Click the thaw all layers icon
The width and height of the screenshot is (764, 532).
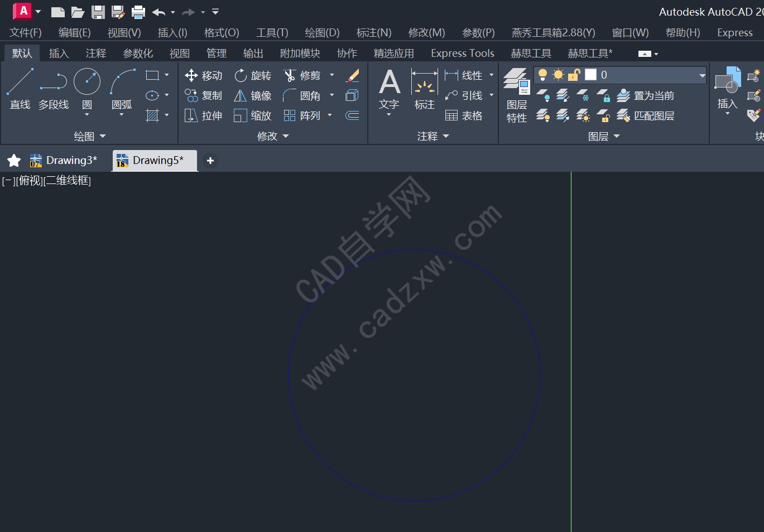[x=583, y=115]
